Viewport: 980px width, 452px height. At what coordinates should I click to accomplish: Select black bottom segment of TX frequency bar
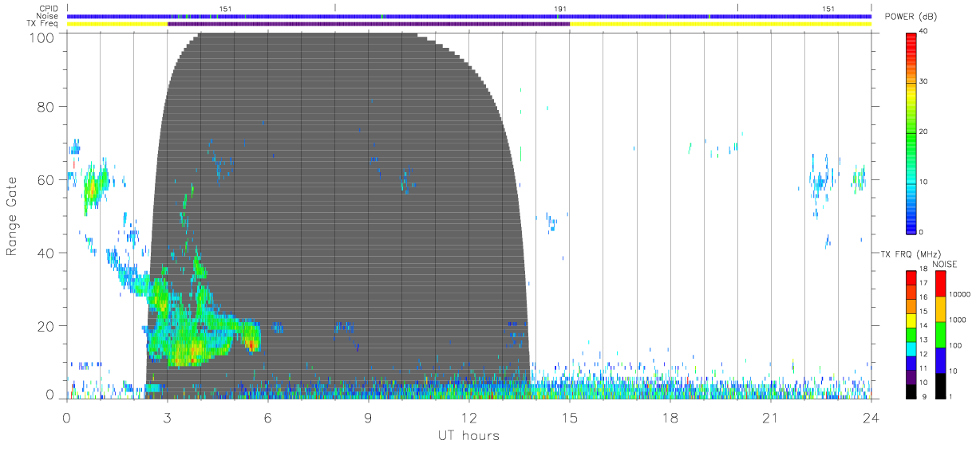911,390
